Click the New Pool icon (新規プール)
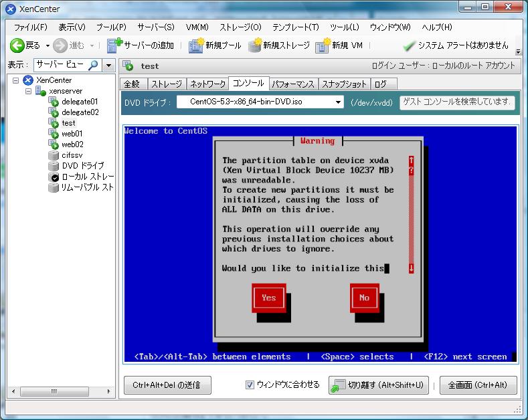 196,45
